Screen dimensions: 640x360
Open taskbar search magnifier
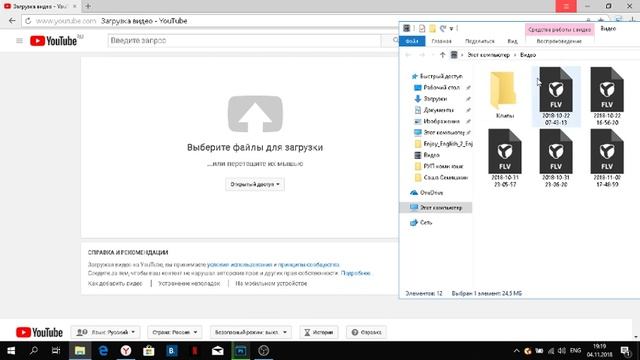[x=34, y=351]
